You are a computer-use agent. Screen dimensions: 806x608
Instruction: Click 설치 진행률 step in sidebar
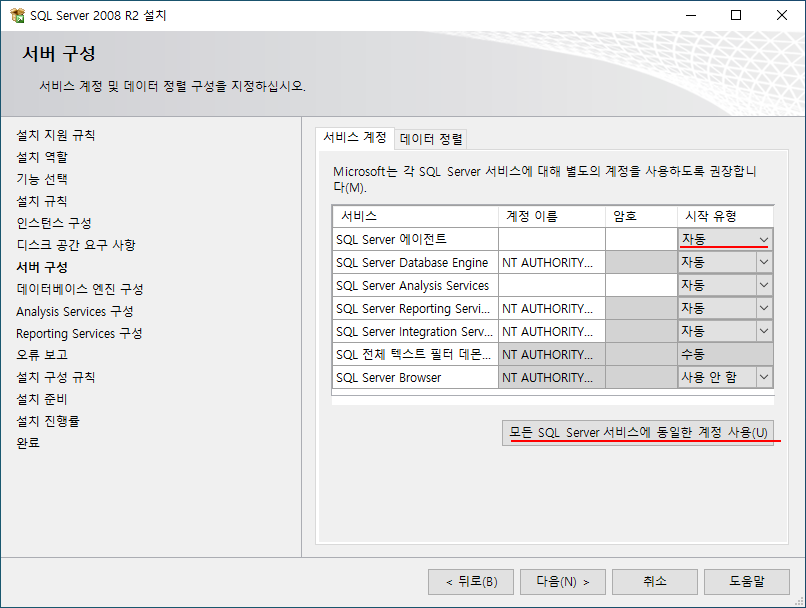pos(48,421)
